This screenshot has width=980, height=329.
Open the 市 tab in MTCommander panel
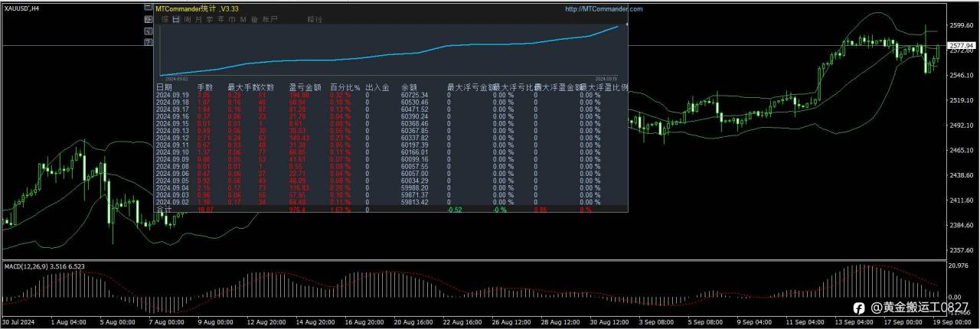(x=231, y=19)
